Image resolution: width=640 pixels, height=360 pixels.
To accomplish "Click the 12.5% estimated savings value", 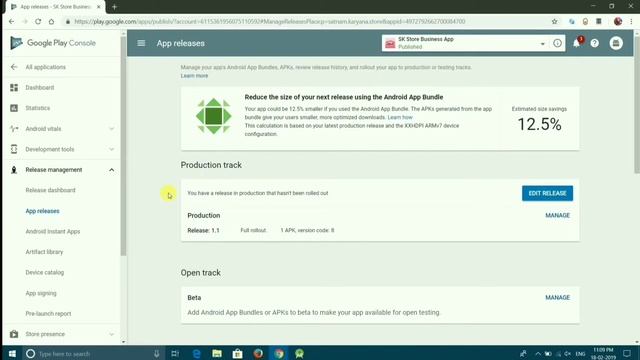I will (x=539, y=124).
